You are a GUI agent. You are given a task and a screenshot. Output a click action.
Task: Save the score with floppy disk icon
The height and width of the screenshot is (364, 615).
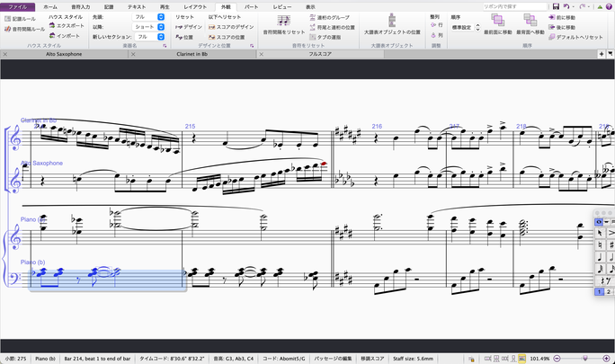(x=556, y=6)
